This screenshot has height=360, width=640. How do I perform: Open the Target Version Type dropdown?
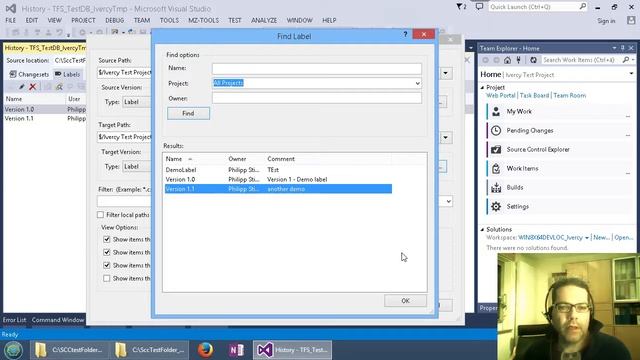coord(136,167)
